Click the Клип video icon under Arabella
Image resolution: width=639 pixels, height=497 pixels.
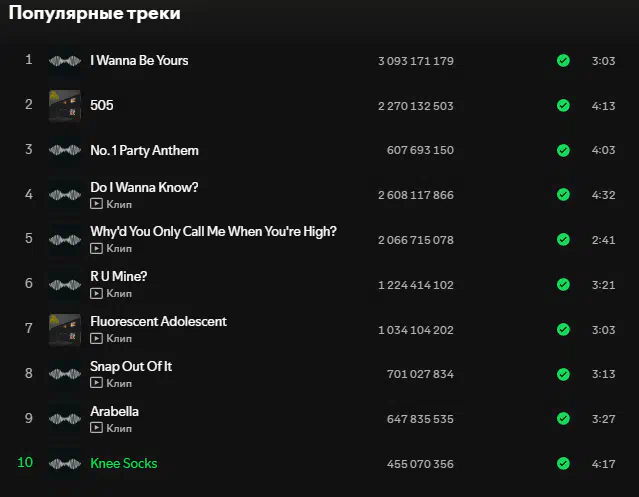[x=96, y=428]
